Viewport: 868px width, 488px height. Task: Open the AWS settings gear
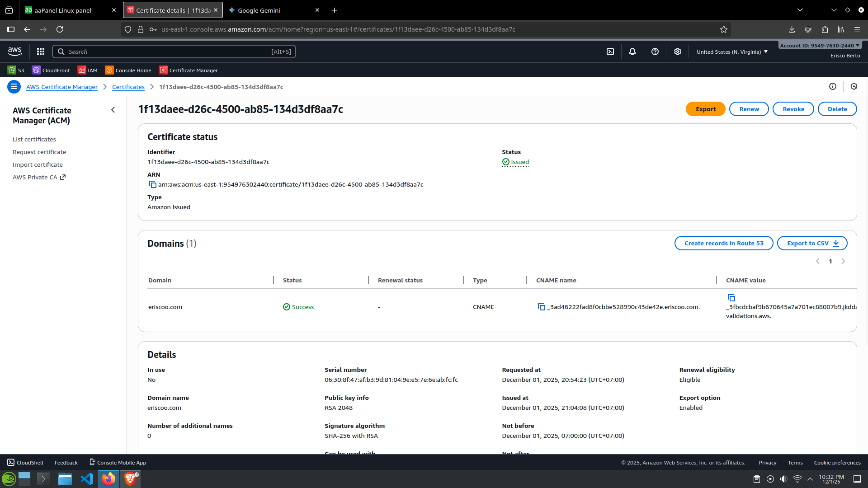point(677,52)
